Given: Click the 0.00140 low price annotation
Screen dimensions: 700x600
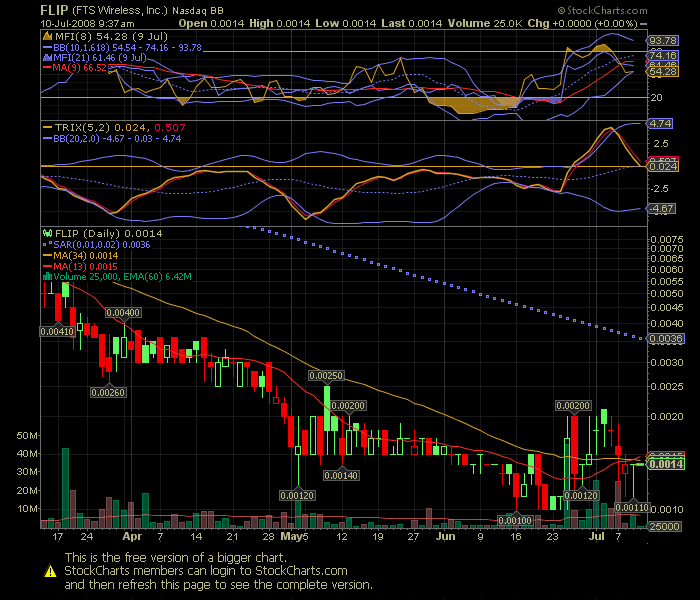Looking at the screenshot, I should [341, 475].
